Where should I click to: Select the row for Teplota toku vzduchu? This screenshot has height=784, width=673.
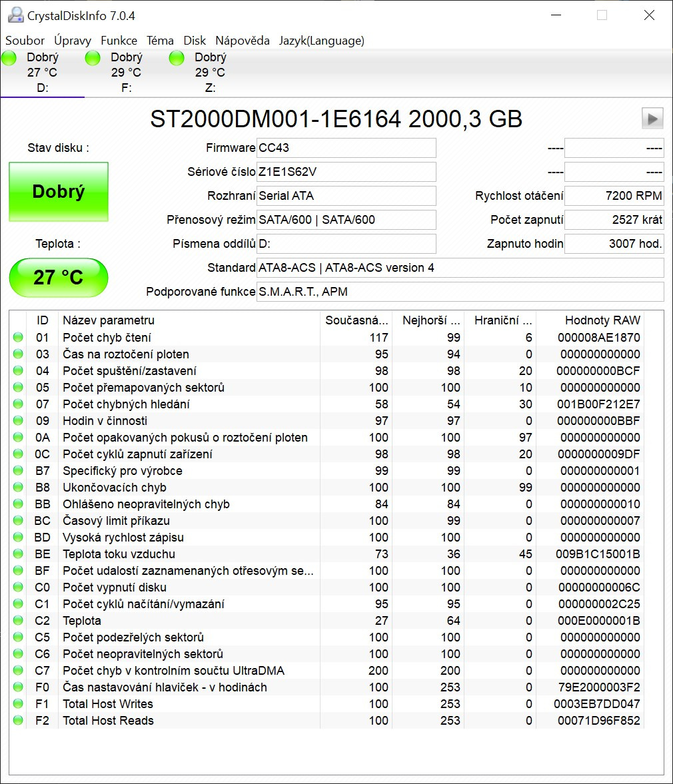(x=200, y=554)
